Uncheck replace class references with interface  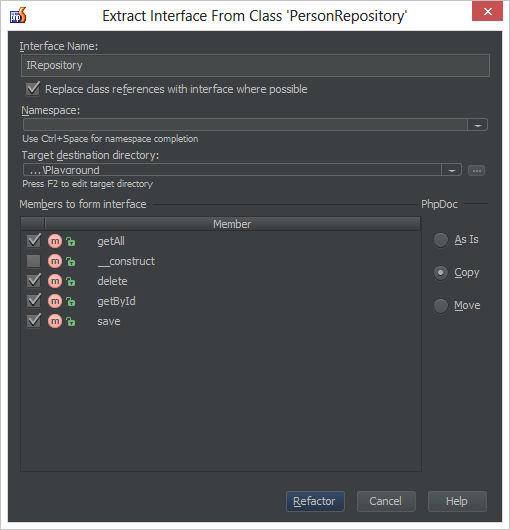[33, 89]
